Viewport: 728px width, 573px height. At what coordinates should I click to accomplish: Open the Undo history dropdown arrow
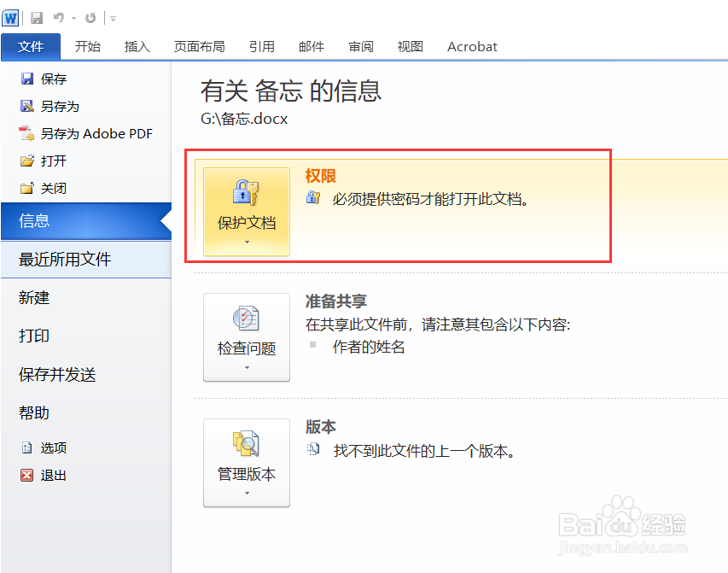tap(73, 19)
